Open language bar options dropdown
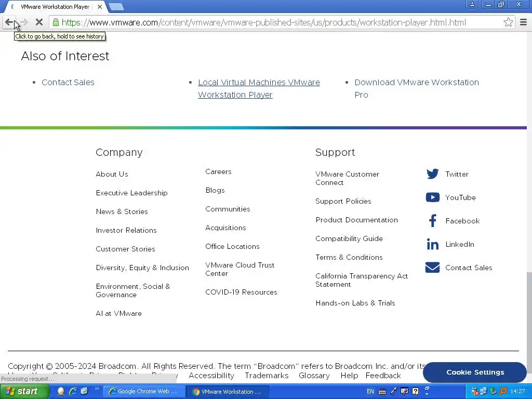Screen dimensions: 532x399 (x=427, y=394)
